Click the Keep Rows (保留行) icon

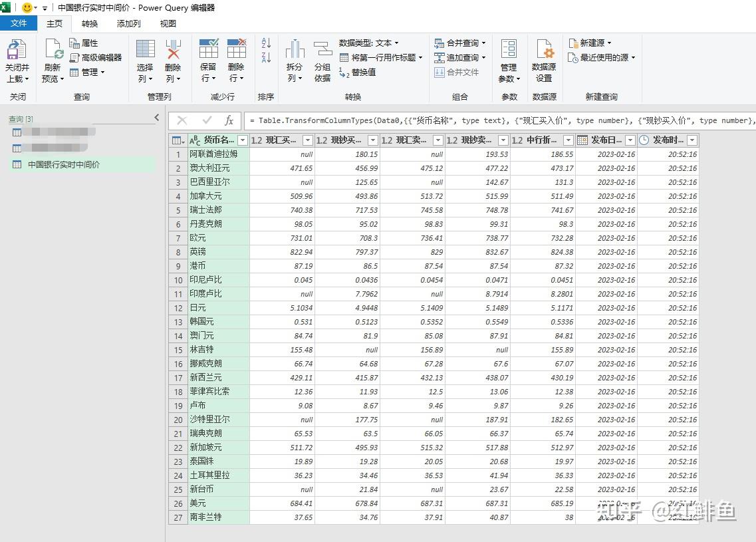[208, 49]
